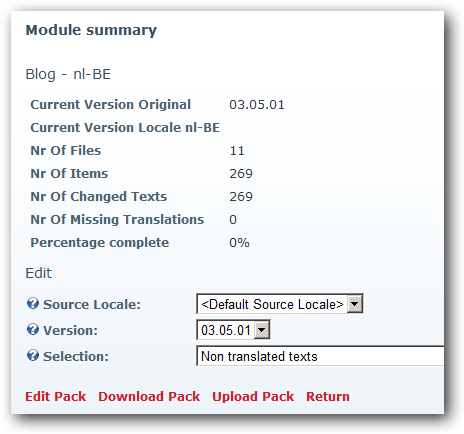Viewport: 464px width, 434px height.
Task: Click the Current Version Original value 03.05.01
Action: tap(257, 105)
